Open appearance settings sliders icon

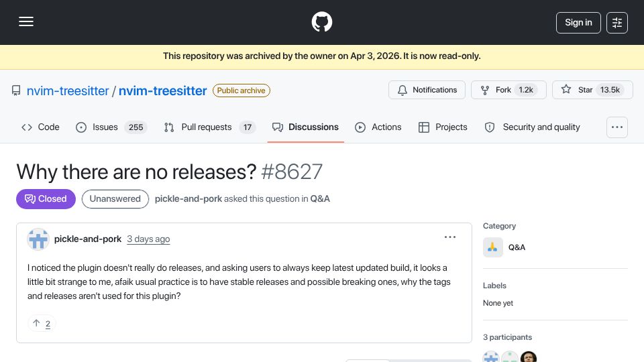(x=617, y=23)
